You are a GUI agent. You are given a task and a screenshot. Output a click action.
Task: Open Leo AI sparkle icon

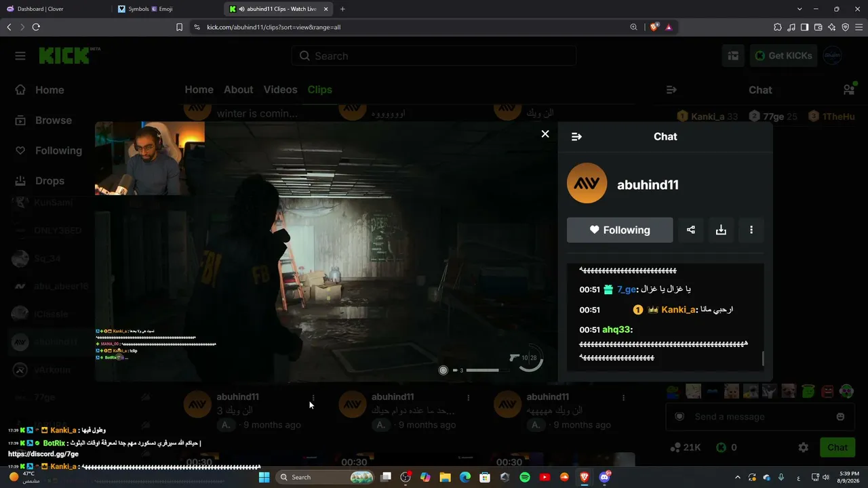[831, 27]
